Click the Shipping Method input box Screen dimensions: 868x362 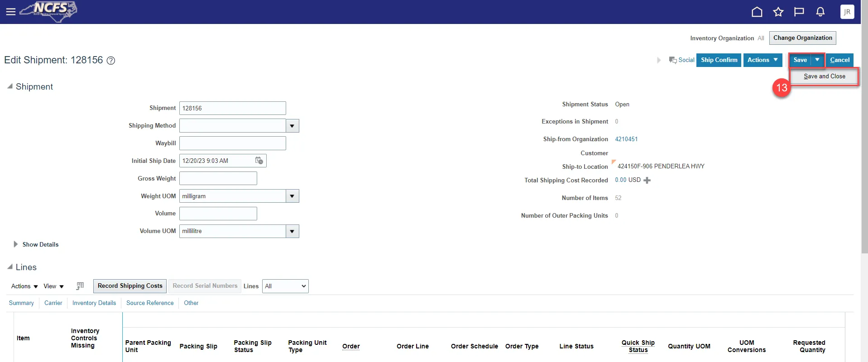point(233,126)
